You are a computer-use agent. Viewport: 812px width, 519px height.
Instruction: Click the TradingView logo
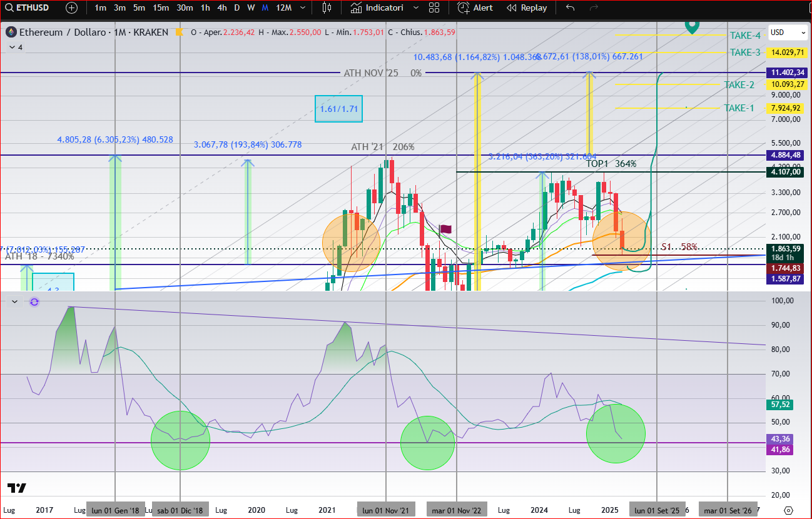click(17, 488)
